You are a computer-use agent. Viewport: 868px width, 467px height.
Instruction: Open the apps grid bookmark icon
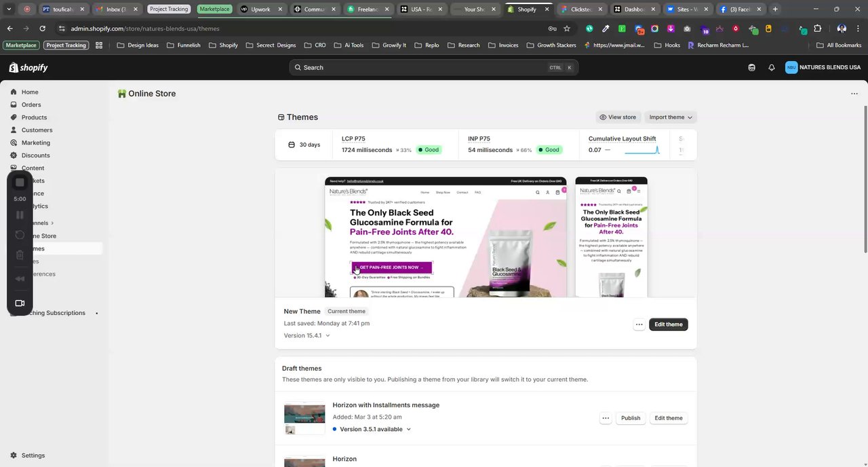pos(99,45)
